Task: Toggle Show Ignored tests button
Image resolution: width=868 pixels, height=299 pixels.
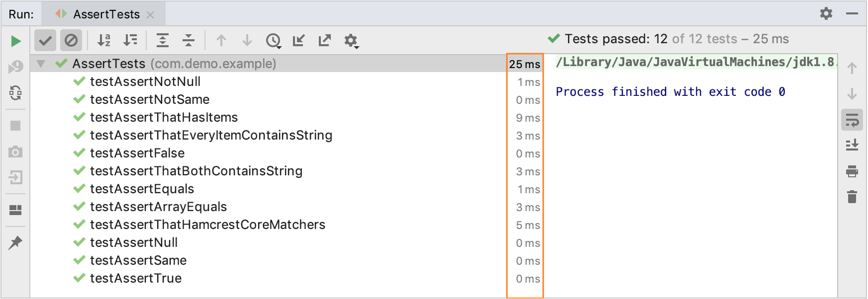Action: 71,40
